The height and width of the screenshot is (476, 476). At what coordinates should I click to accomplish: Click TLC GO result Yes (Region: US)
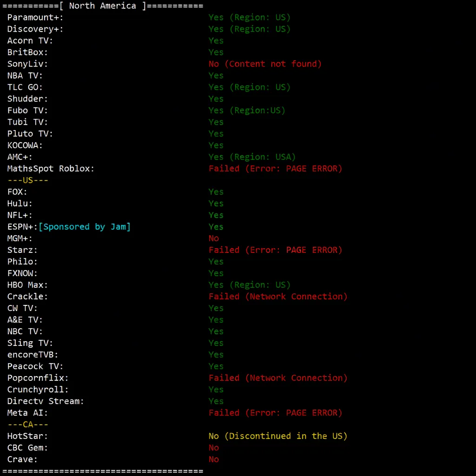coord(250,87)
